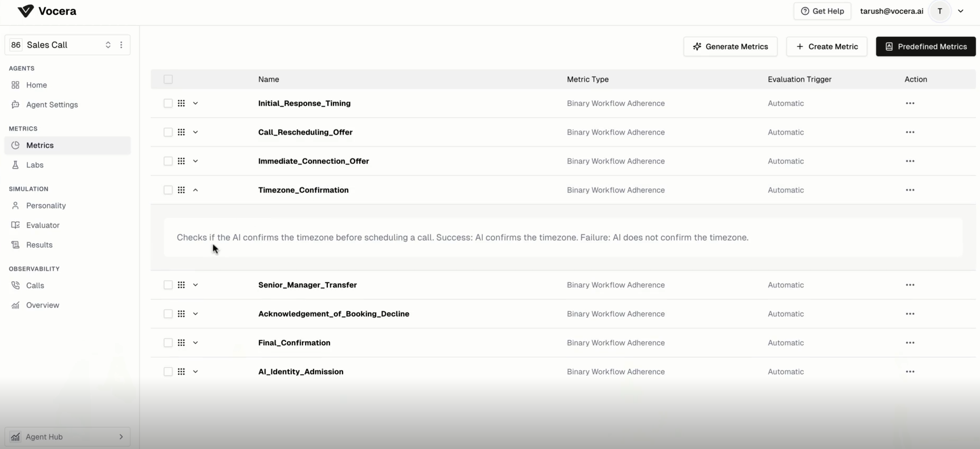
Task: Click the Timezone_Confirmation description text
Action: pyautogui.click(x=463, y=237)
